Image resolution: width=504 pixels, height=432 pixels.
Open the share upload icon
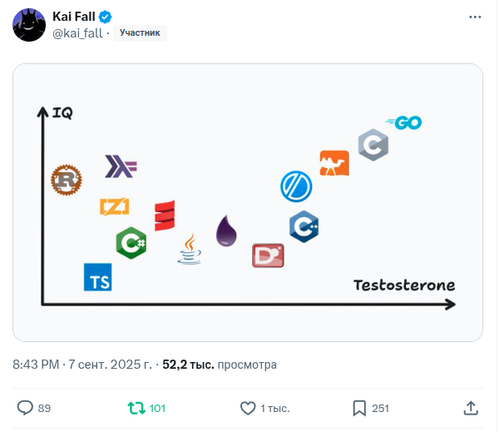point(471,408)
